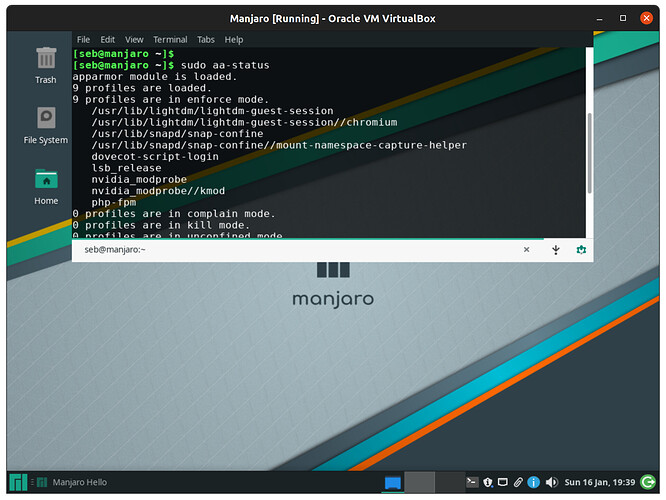Click the green gear icon in tab bar
Screen dimensions: 666x500
click(x=581, y=249)
